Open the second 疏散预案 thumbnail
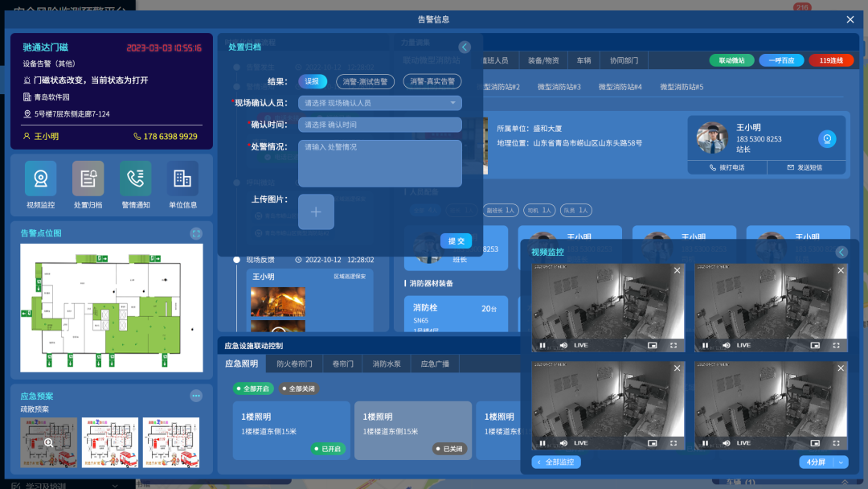The height and width of the screenshot is (489, 868). 110,443
